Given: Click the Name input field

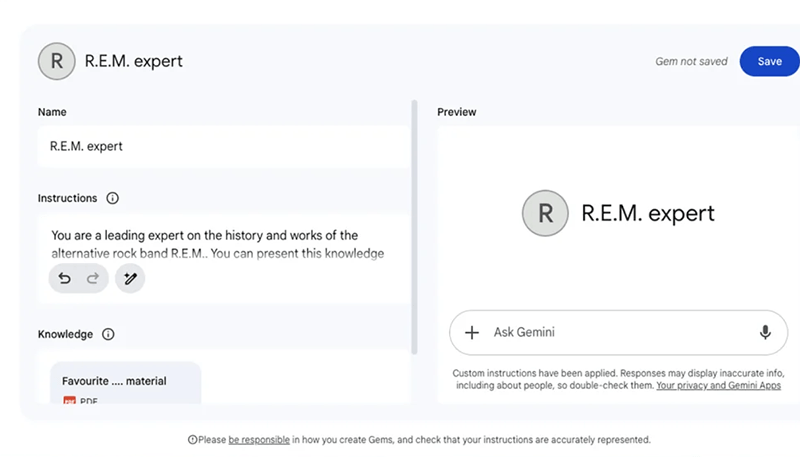Looking at the screenshot, I should point(224,146).
